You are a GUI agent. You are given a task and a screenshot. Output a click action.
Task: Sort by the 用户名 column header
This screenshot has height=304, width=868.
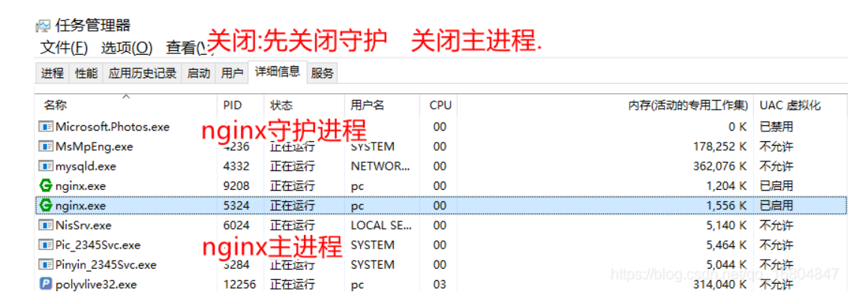tap(381, 104)
